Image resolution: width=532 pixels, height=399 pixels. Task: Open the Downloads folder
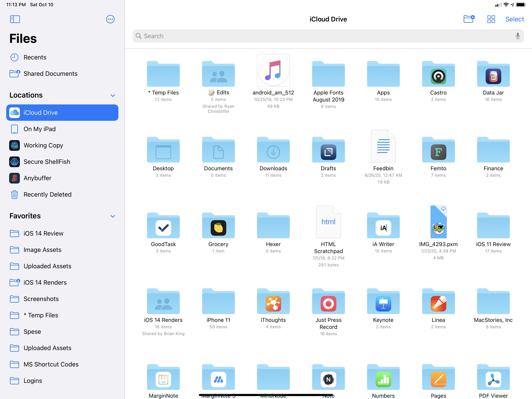click(273, 150)
